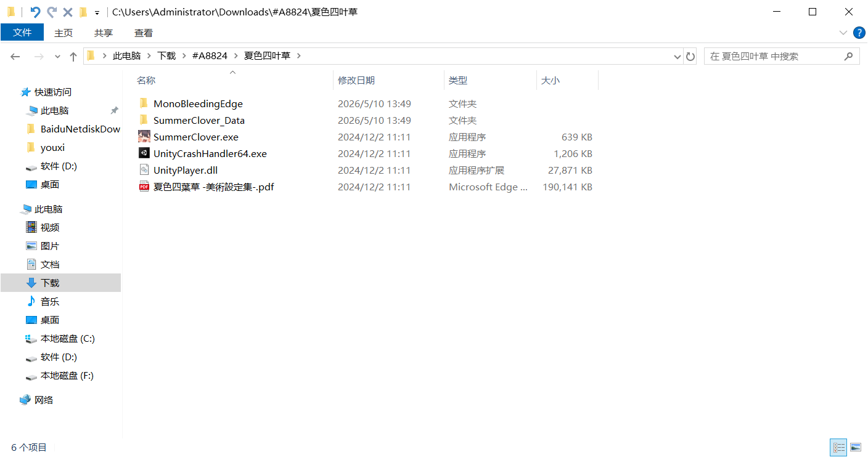The image size is (868, 457).
Task: Refresh the folder with the refresh icon
Action: pyautogui.click(x=690, y=57)
